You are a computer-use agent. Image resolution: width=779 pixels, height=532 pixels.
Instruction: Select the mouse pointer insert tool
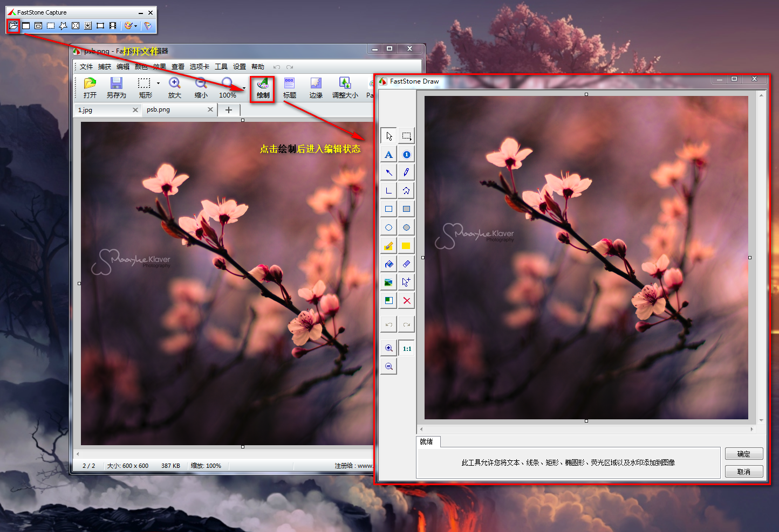pos(406,282)
